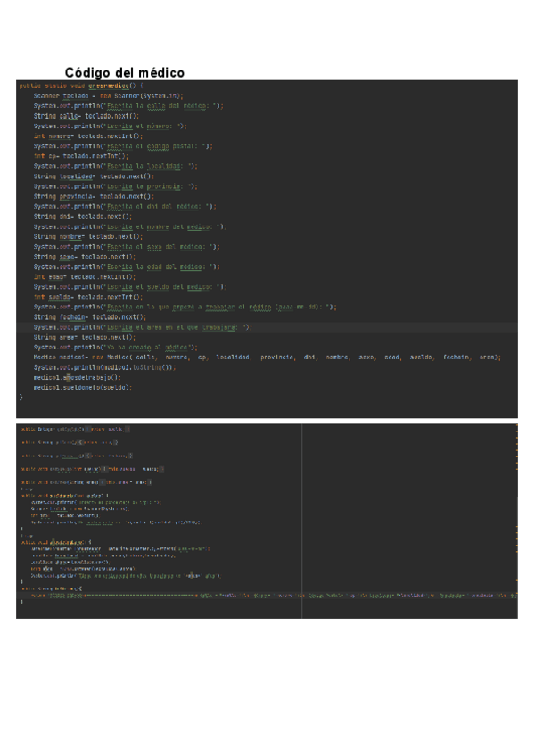This screenshot has width=535, height=756.
Task: Click the line "String fechain= teclado.next();"
Action: (90, 317)
